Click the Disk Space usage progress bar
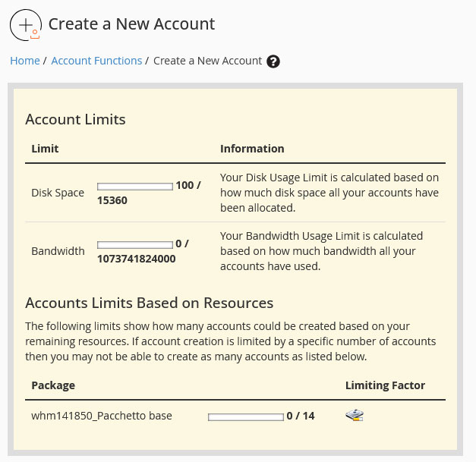476x462 pixels. pyautogui.click(x=135, y=186)
